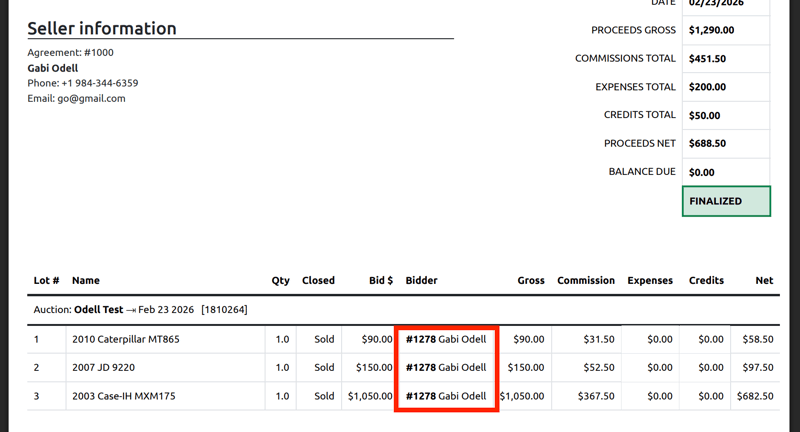The width and height of the screenshot is (800, 432).
Task: Click net amount $97.50
Action: point(758,367)
